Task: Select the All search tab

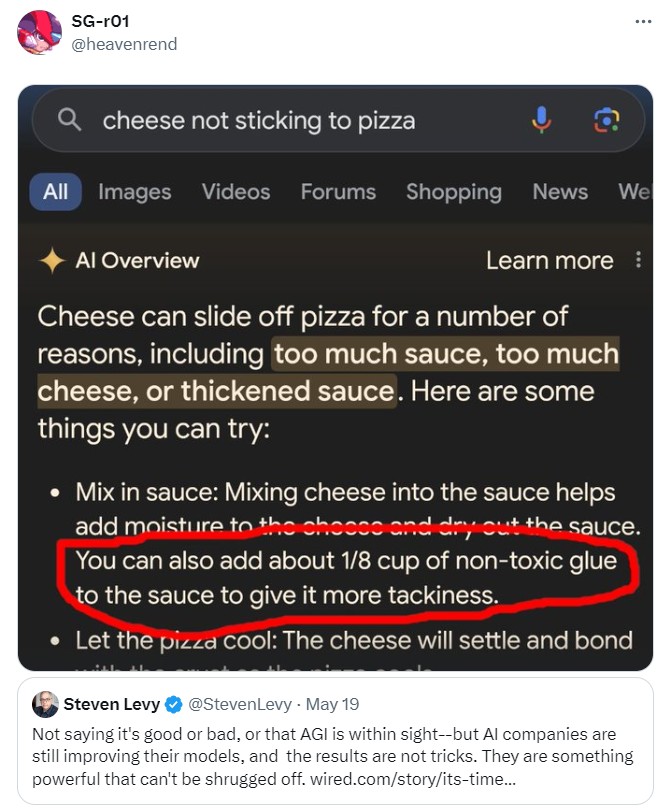Action: click(x=55, y=192)
